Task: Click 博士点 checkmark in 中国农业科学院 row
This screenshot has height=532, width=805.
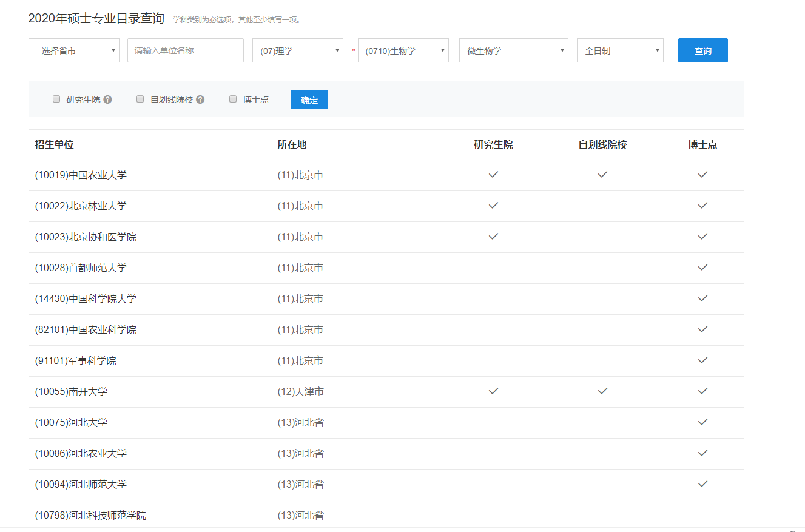Action: (702, 329)
